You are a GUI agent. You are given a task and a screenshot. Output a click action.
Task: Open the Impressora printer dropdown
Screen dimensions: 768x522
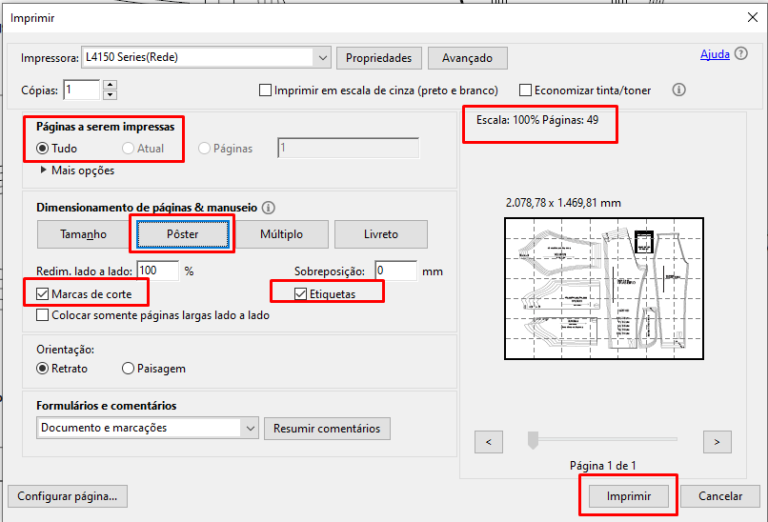click(322, 58)
